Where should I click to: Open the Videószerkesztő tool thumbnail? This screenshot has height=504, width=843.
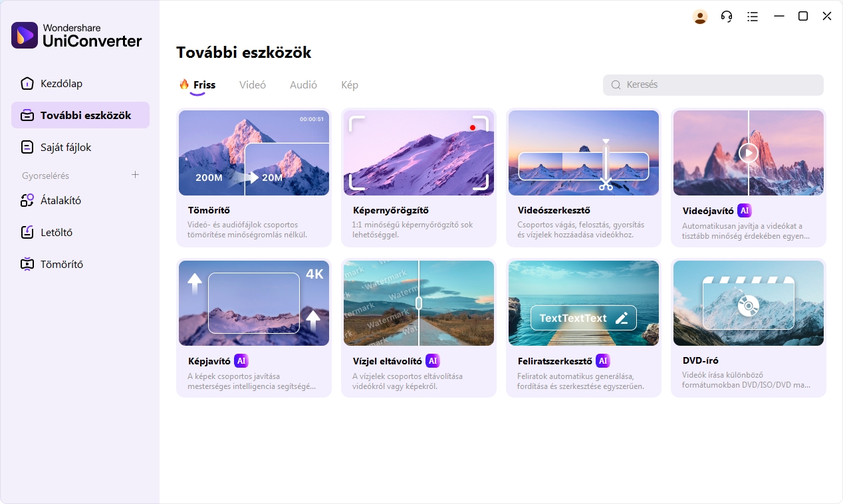(x=584, y=153)
